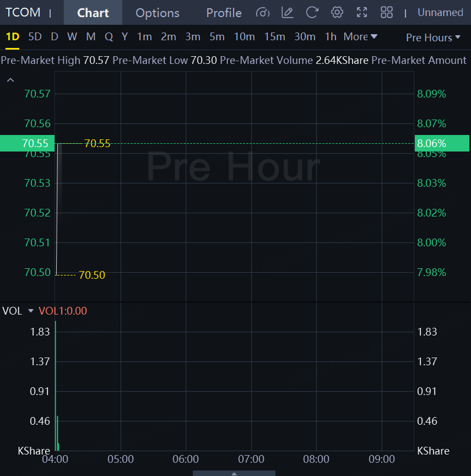Select the 1D timeframe
The height and width of the screenshot is (476, 471).
tap(13, 37)
